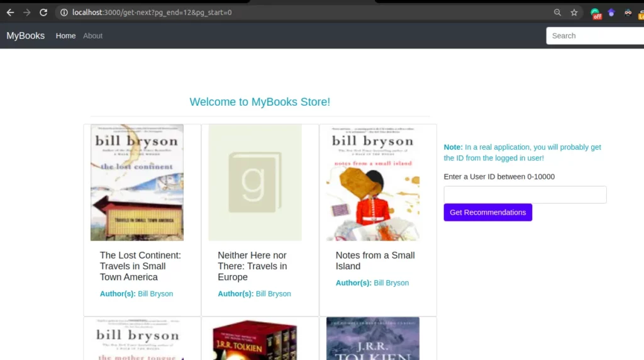Image resolution: width=644 pixels, height=360 pixels.
Task: Click Bill Bryson author under Neither Here nor There
Action: pos(273,294)
